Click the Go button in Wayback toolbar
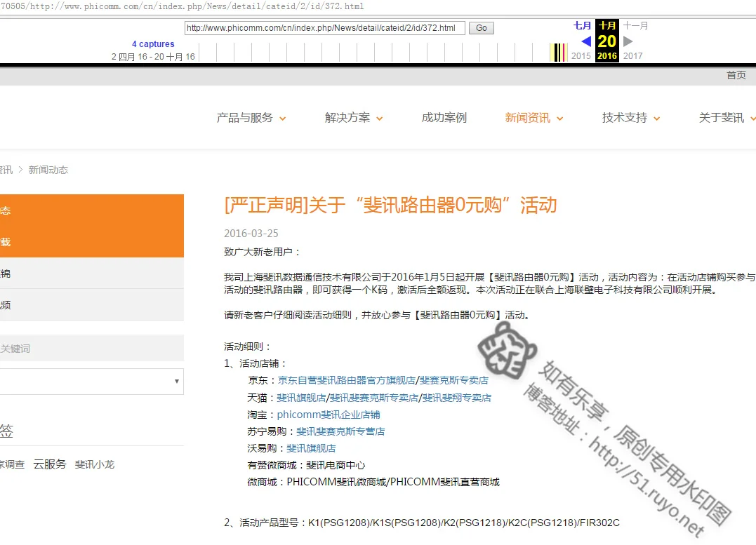This screenshot has height=545, width=756. 481,28
